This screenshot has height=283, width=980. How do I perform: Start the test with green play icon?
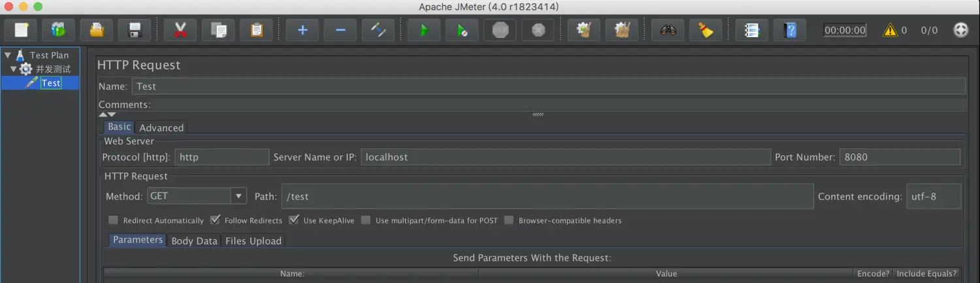coord(424,30)
